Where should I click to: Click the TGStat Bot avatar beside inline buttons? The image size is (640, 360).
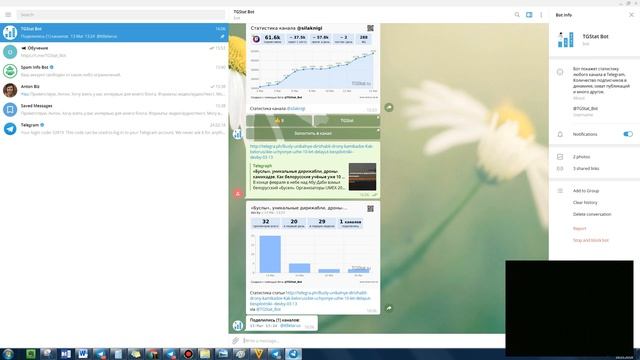[238, 134]
